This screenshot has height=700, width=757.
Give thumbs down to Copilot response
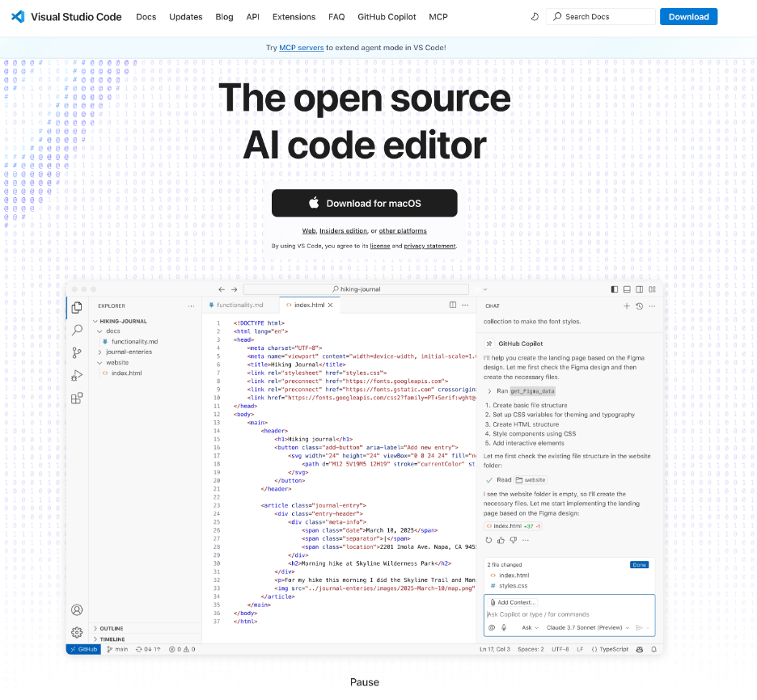[x=514, y=540]
